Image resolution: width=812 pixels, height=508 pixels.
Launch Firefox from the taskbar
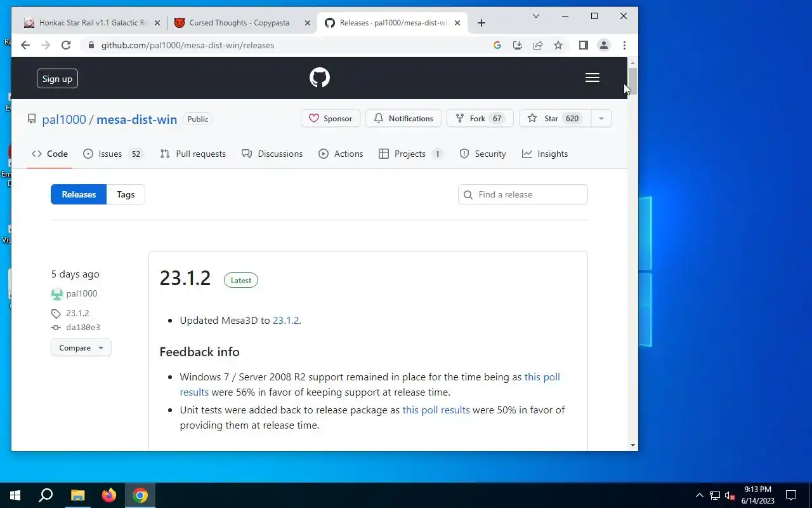109,495
